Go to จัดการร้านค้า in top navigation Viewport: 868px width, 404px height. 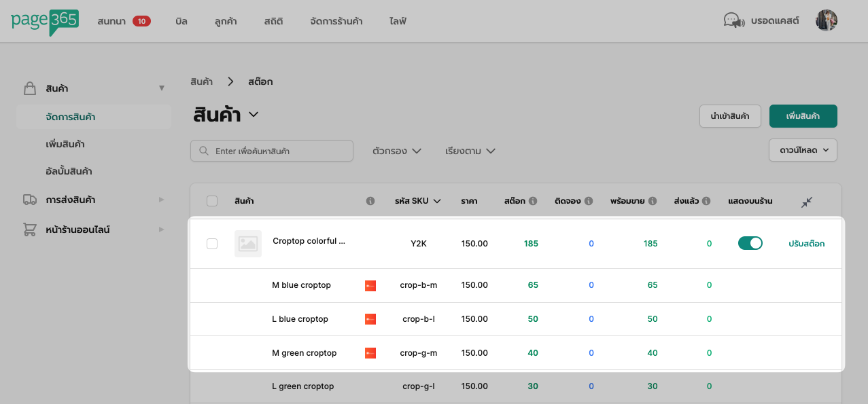pyautogui.click(x=336, y=21)
